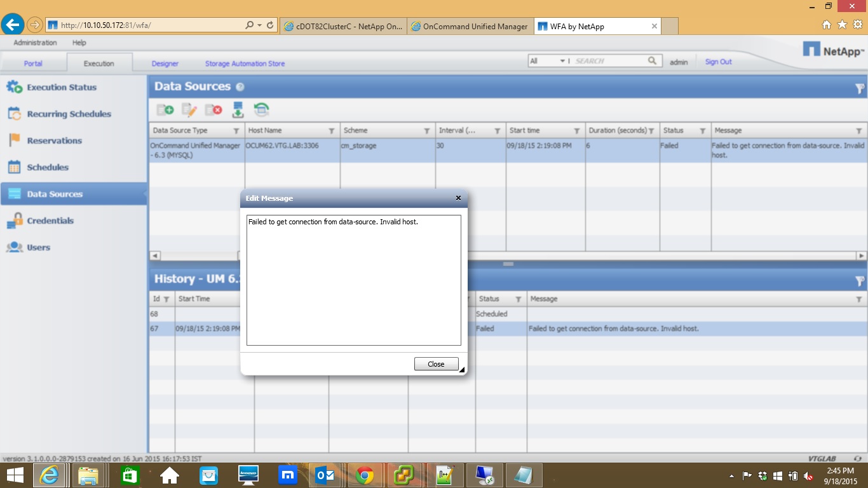Click the WFA search input field

pos(609,61)
